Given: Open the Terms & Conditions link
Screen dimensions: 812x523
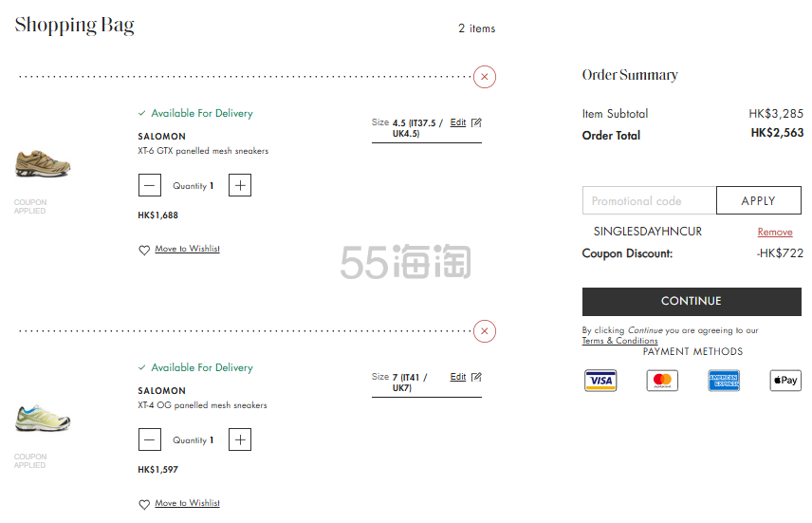Looking at the screenshot, I should (619, 341).
